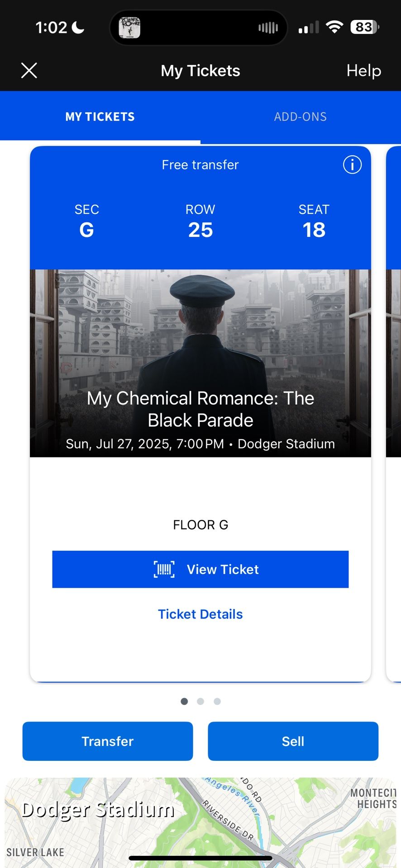Viewport: 401px width, 868px height.
Task: Select the My Tickets tab
Action: click(100, 117)
